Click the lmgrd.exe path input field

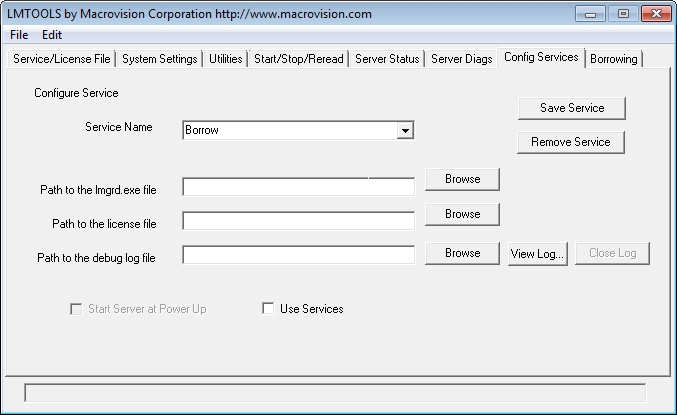(298, 187)
